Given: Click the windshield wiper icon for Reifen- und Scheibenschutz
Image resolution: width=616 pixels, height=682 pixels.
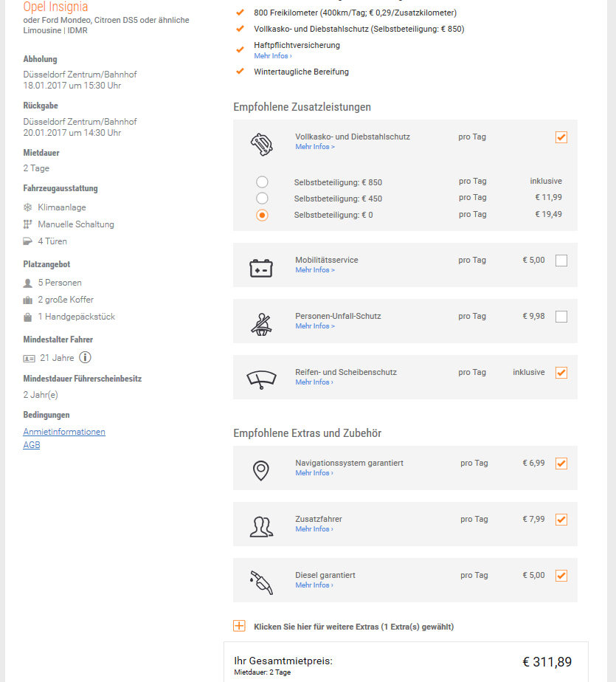Looking at the screenshot, I should 261,379.
